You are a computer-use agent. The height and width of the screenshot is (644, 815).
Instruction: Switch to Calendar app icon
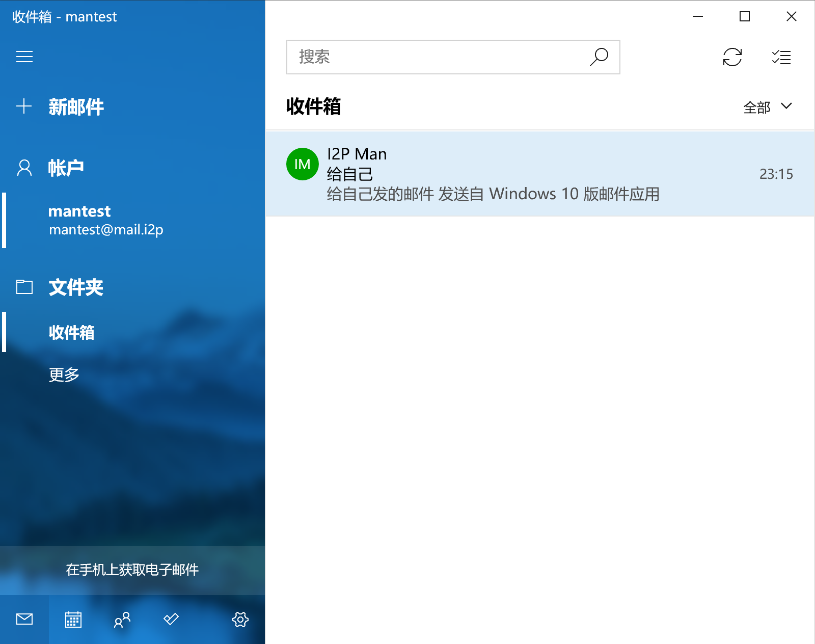(73, 620)
